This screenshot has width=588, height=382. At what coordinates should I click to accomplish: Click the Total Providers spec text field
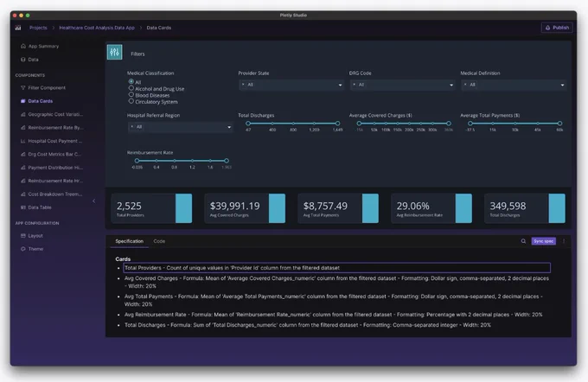click(336, 268)
